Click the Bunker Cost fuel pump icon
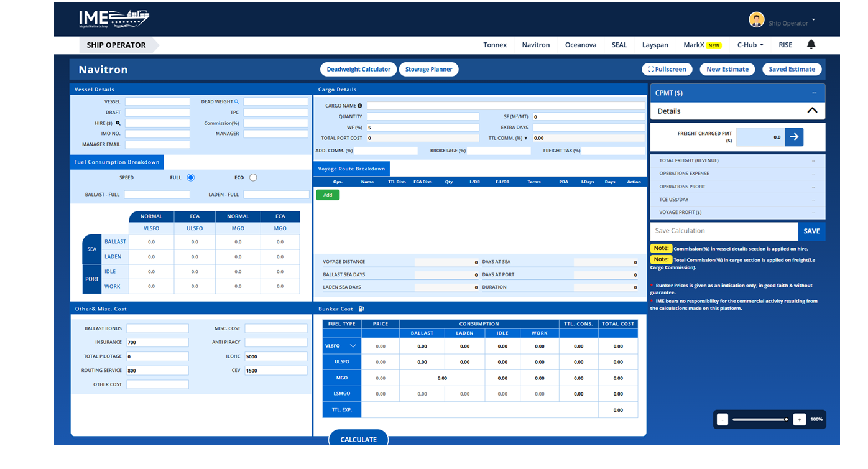Viewport: 868px width, 469px height. [362, 309]
